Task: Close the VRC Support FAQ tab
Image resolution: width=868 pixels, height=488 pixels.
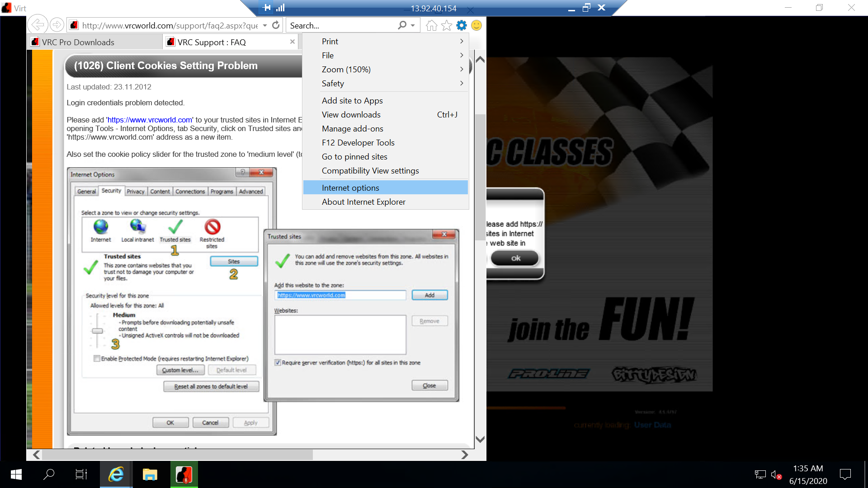Action: (292, 42)
